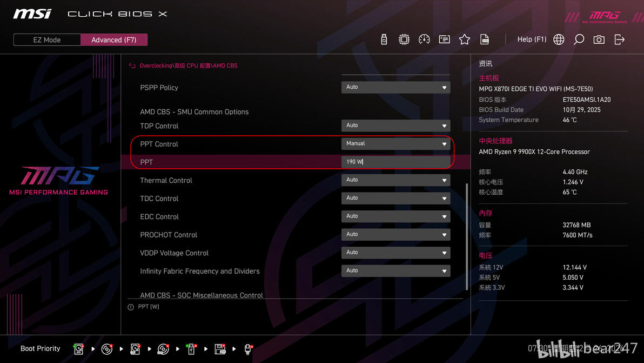Open search with the magnifier icon
644x363 pixels.
(x=579, y=39)
